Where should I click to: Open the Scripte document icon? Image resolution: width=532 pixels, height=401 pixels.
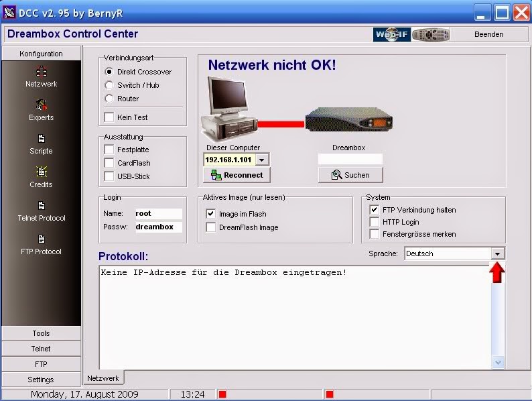coord(42,139)
